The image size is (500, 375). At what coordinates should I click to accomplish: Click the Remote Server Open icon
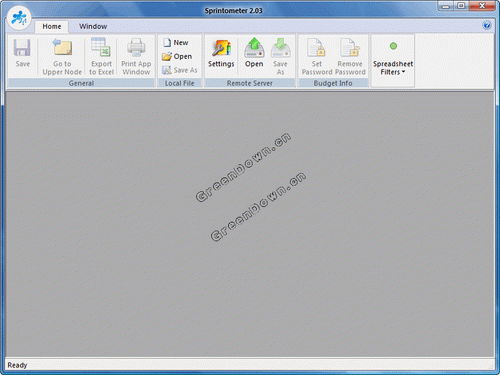(254, 48)
